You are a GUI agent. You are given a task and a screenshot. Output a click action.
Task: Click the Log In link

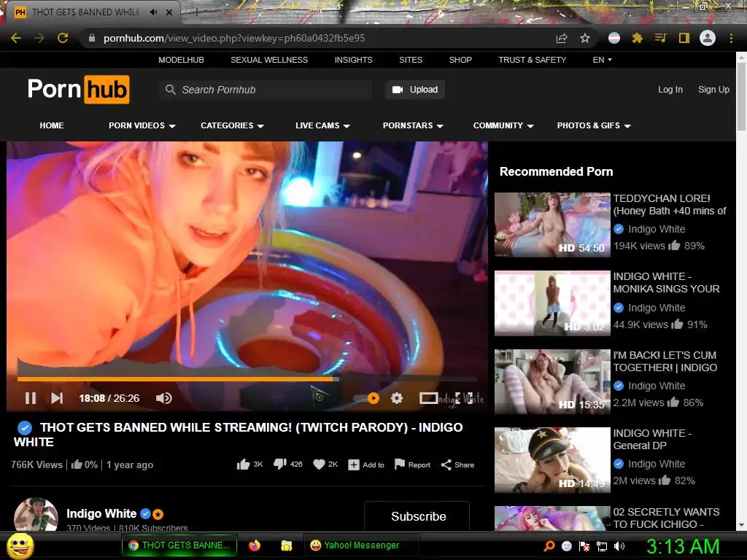point(670,90)
